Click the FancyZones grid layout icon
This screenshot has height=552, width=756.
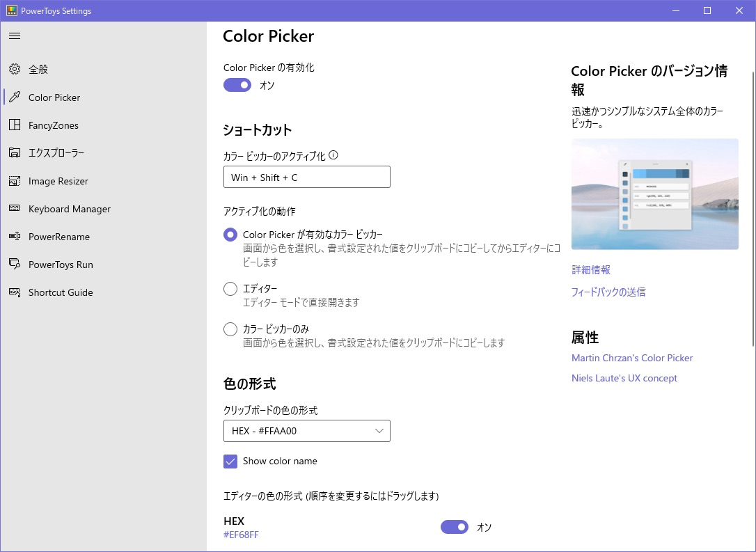(x=15, y=125)
